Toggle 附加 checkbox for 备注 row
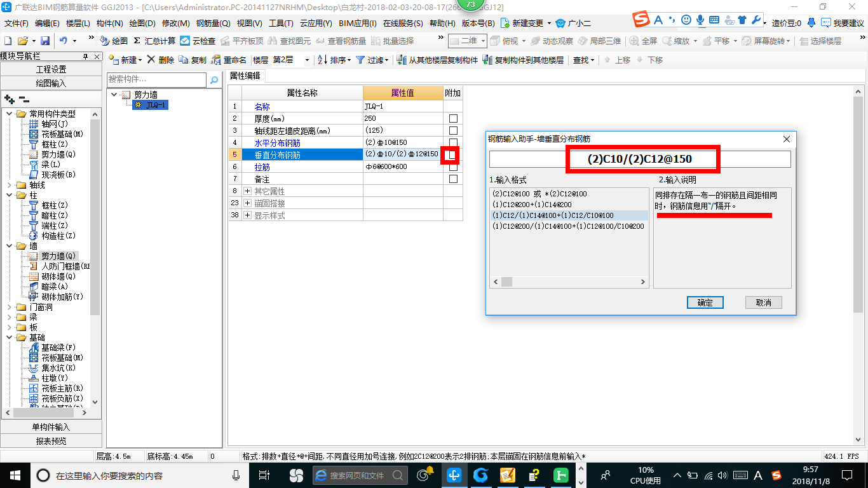This screenshot has width=868, height=488. point(453,179)
